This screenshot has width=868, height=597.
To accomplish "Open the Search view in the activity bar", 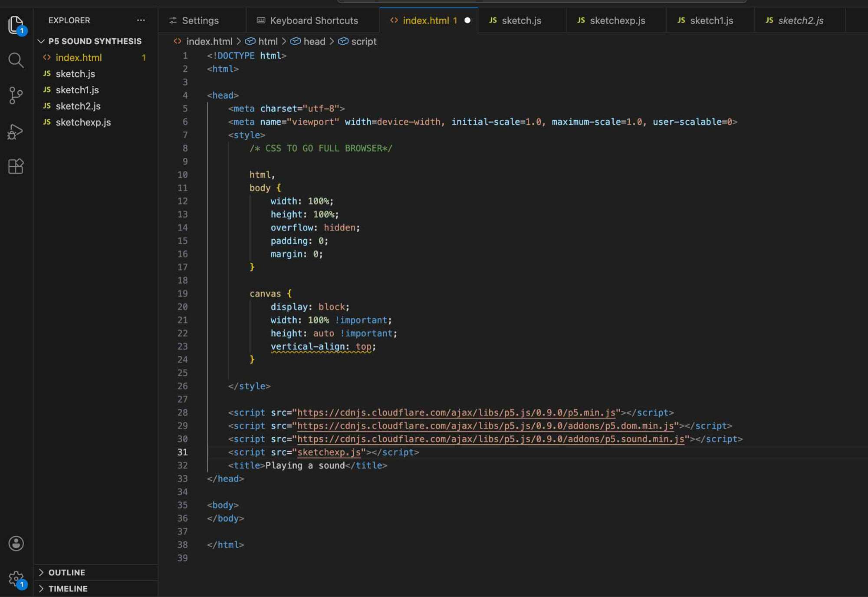I will (x=16, y=60).
